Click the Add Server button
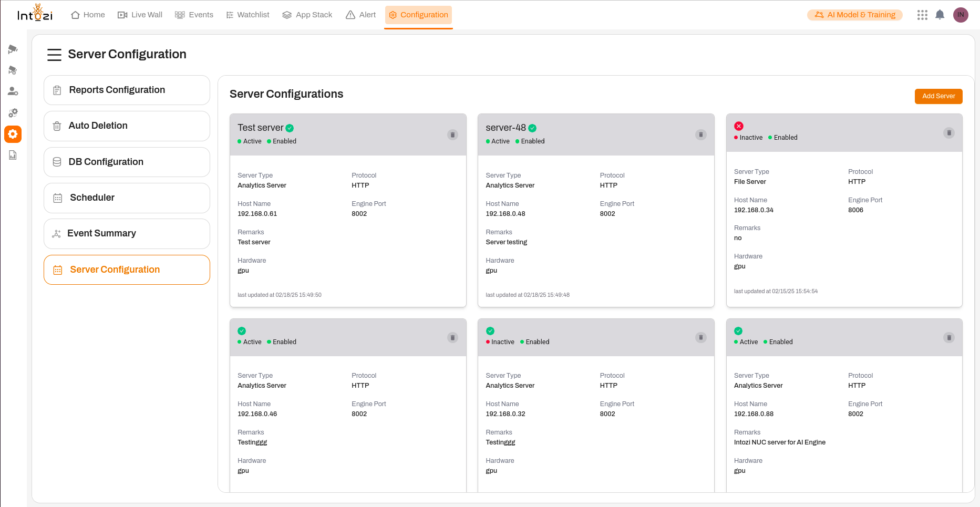Viewport: 980px width, 507px height. tap(938, 96)
